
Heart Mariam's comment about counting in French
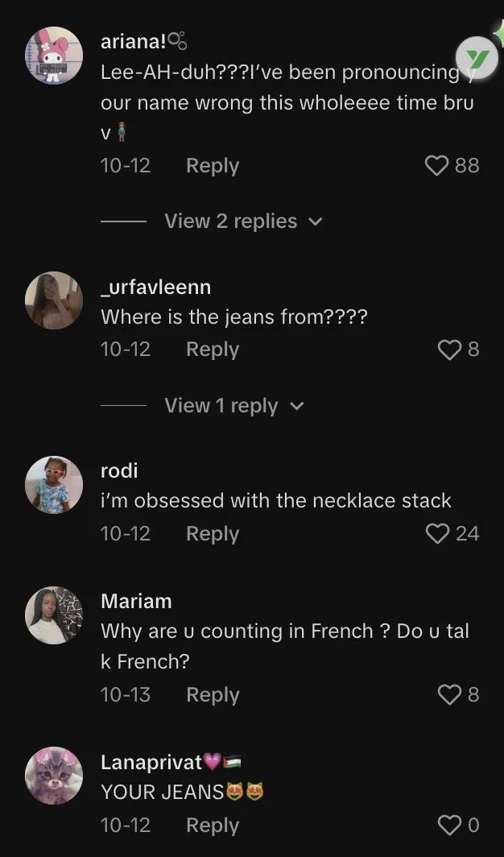pyautogui.click(x=448, y=695)
